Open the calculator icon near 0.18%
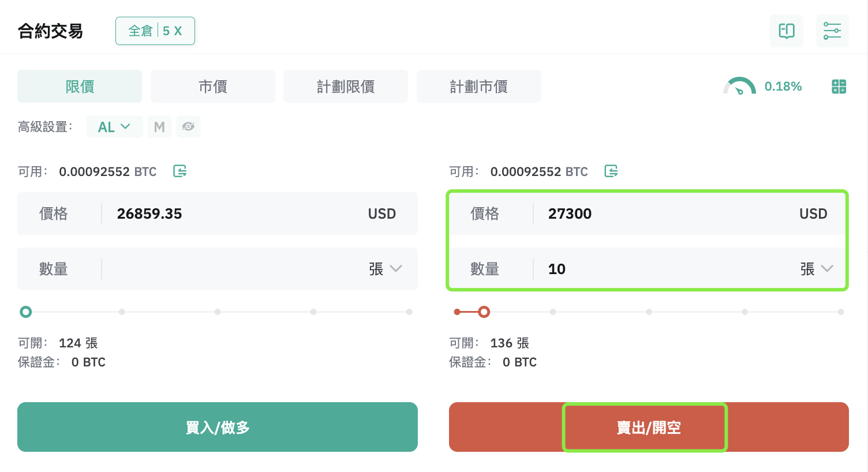Screen dimensions: 868x472 (839, 87)
